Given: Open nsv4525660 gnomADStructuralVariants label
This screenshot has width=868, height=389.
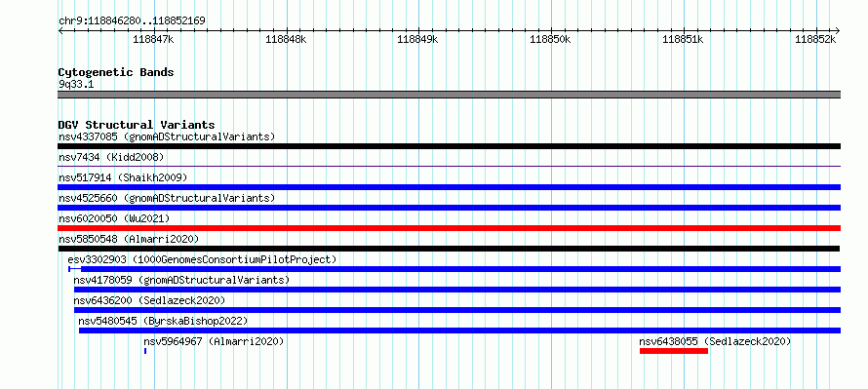Looking at the screenshot, I should click(167, 198).
